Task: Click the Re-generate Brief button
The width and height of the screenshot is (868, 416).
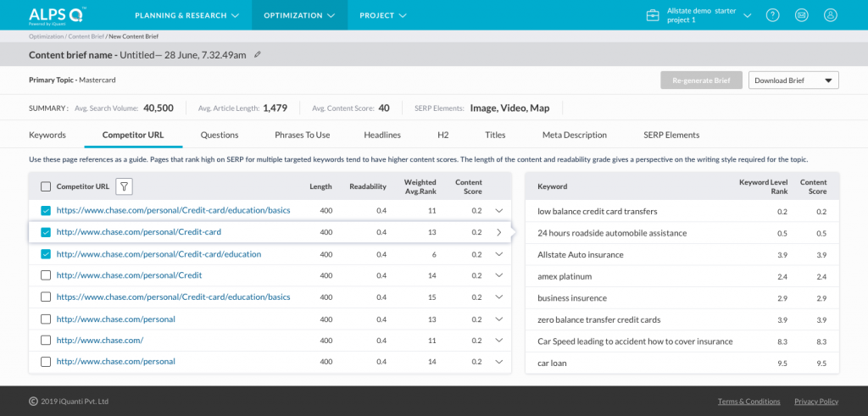Action: 701,80
